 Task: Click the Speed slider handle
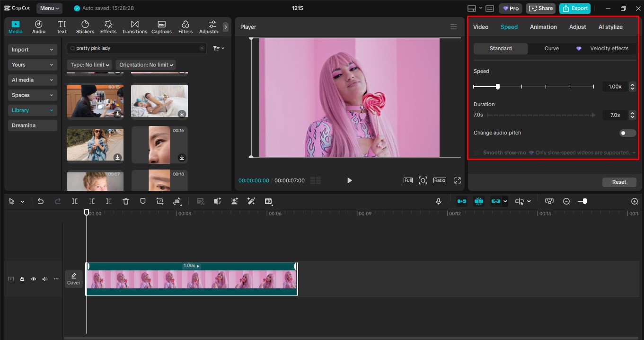click(x=498, y=87)
